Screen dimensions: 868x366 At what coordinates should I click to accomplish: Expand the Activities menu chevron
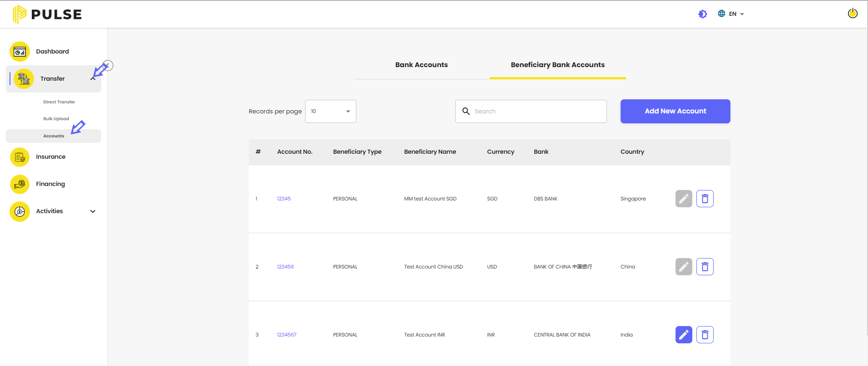click(x=93, y=211)
